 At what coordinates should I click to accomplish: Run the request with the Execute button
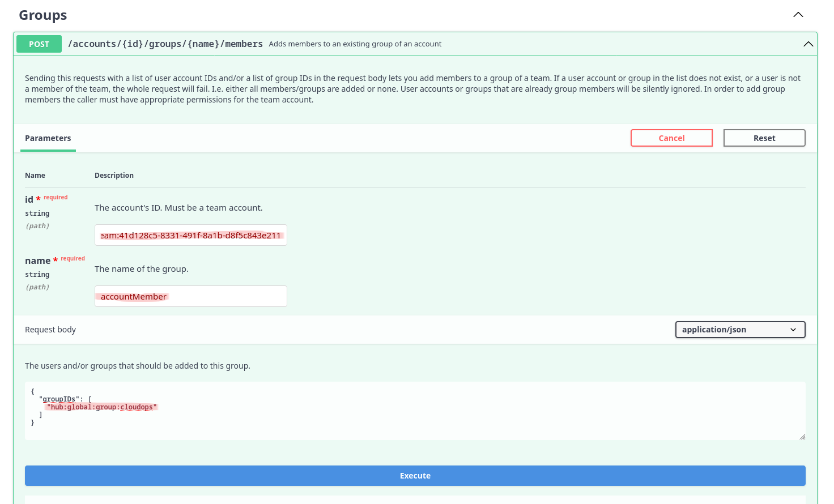pos(415,476)
